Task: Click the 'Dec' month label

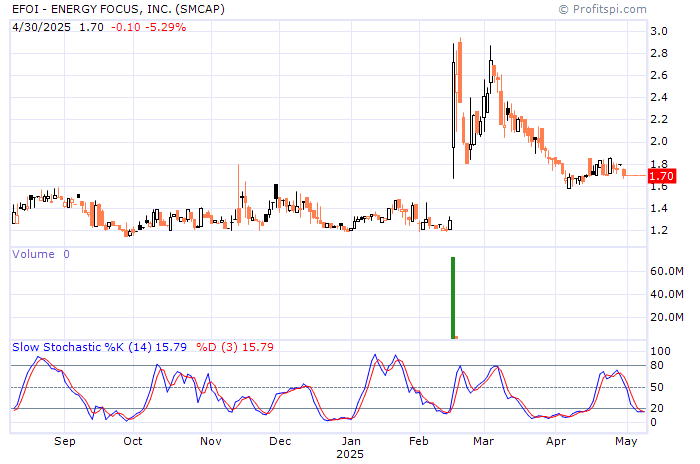Action: point(280,441)
